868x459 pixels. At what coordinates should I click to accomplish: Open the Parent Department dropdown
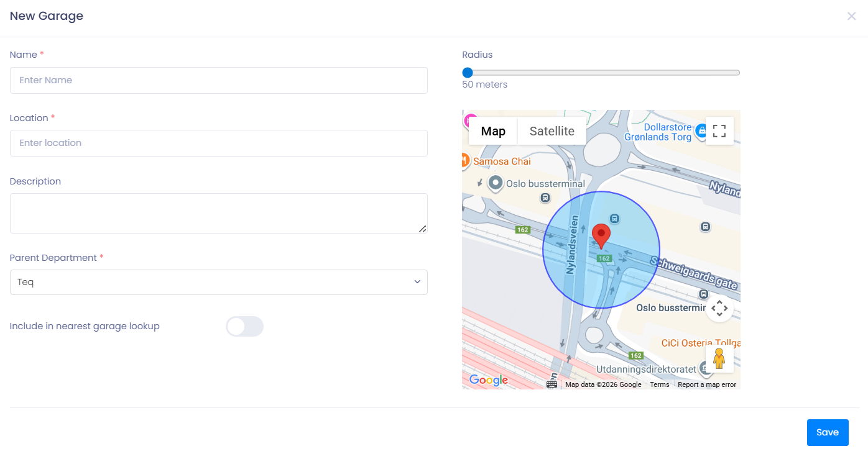(x=219, y=282)
